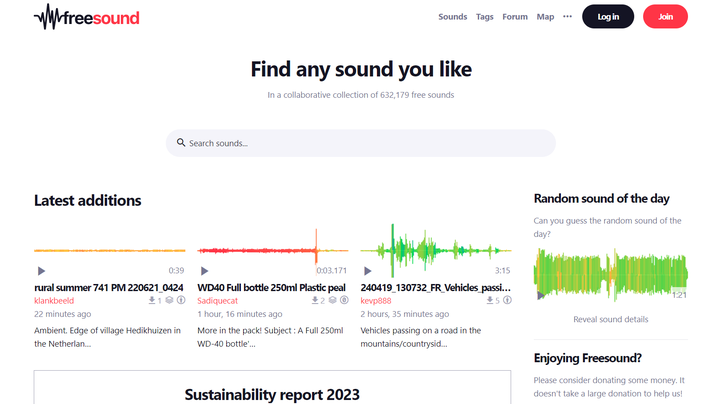The image size is (720, 404).
Task: Seek in WD40 red waveform
Action: coord(273,250)
